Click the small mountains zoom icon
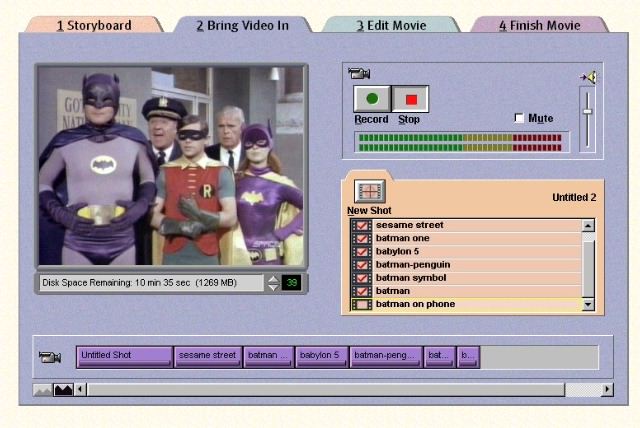640x428 pixels. (x=43, y=390)
